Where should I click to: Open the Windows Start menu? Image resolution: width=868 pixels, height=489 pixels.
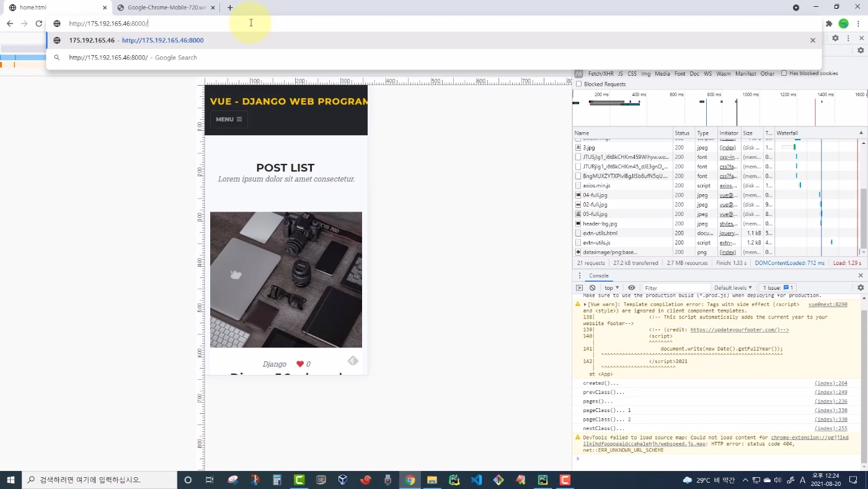[x=11, y=480]
